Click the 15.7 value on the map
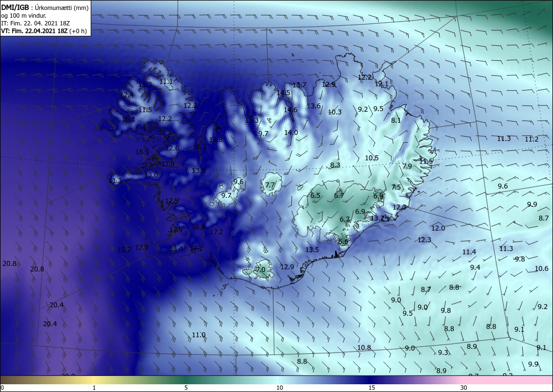The height and width of the screenshot is (392, 553). [x=124, y=249]
